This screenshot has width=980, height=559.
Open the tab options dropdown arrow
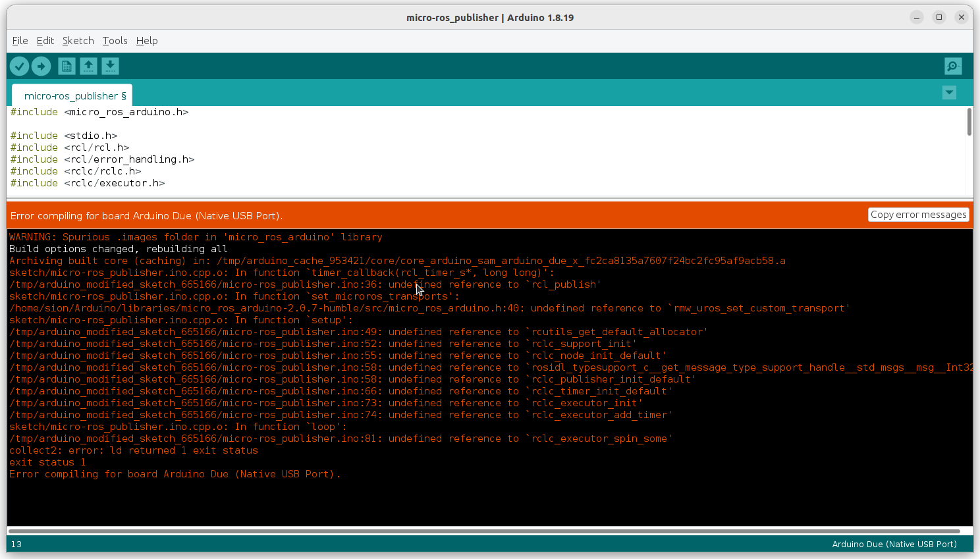click(949, 92)
